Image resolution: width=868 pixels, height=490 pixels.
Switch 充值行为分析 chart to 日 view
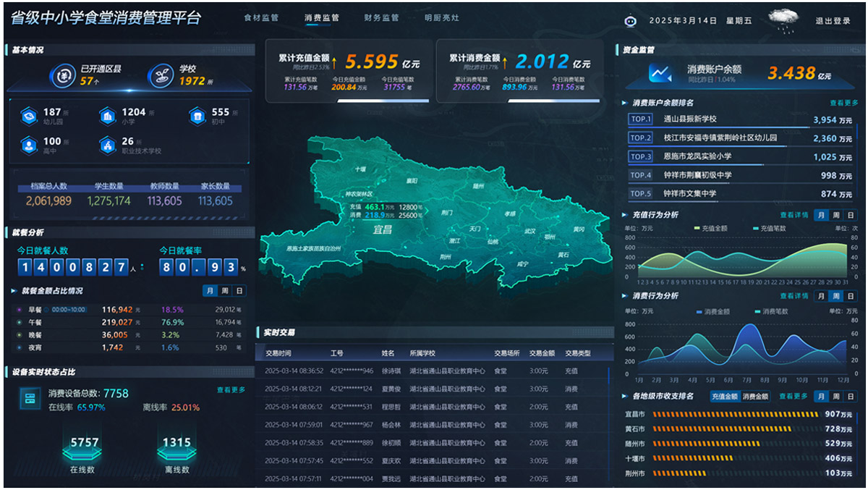(851, 215)
